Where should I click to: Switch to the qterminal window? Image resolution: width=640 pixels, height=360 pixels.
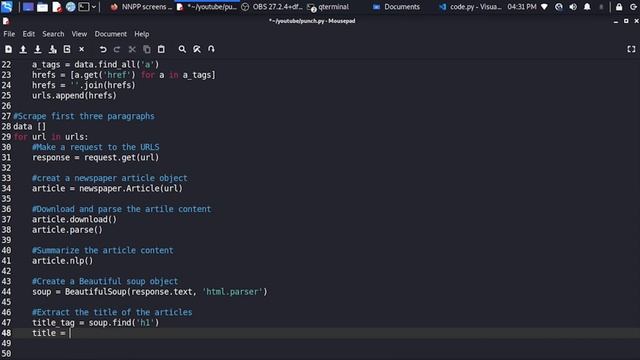(x=329, y=7)
